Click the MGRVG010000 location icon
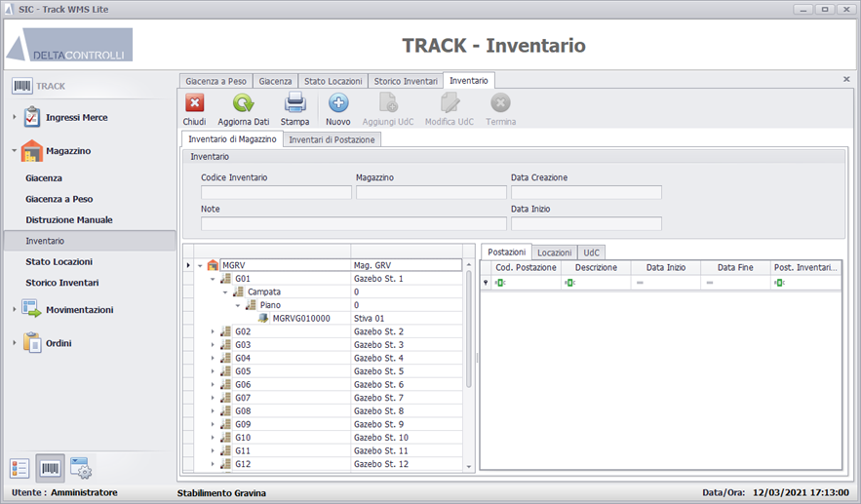Screen dimensions: 861x504 point(263,318)
